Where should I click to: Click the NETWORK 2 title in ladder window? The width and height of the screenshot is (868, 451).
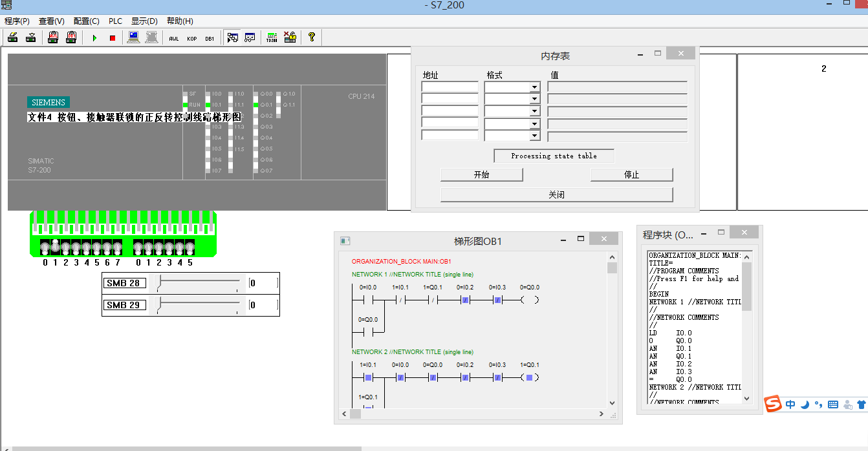[412, 352]
